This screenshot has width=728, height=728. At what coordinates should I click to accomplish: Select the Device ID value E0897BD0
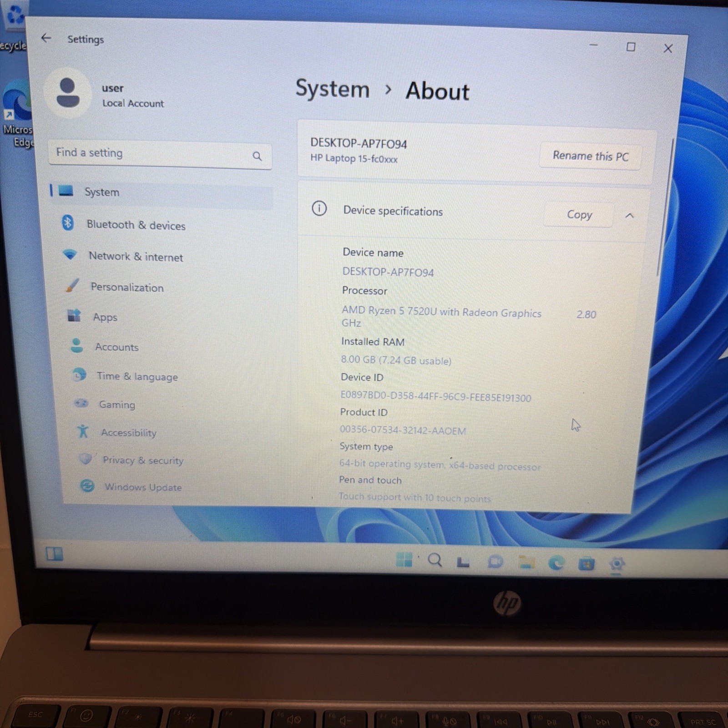[x=435, y=396]
